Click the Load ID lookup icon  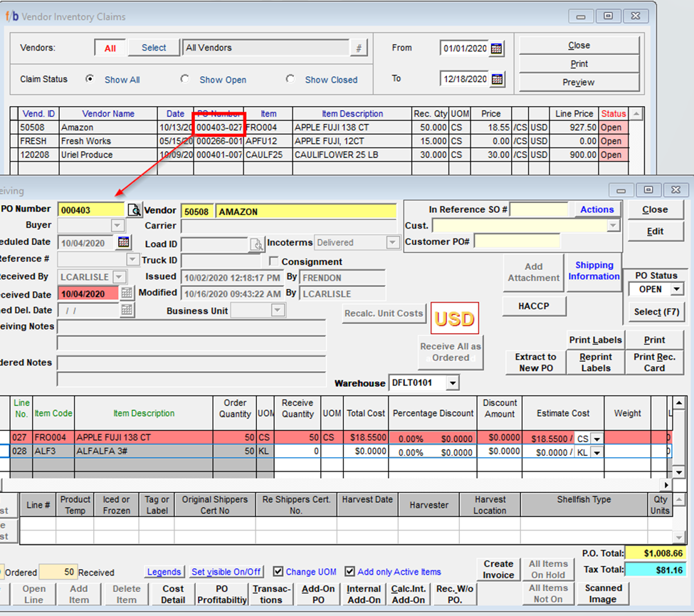pyautogui.click(x=256, y=244)
